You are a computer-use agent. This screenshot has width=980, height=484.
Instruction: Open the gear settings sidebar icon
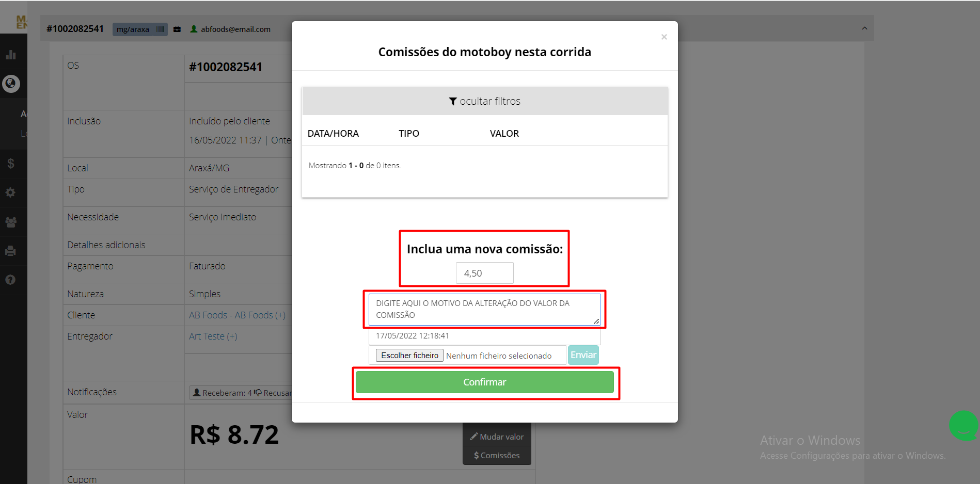pos(11,192)
